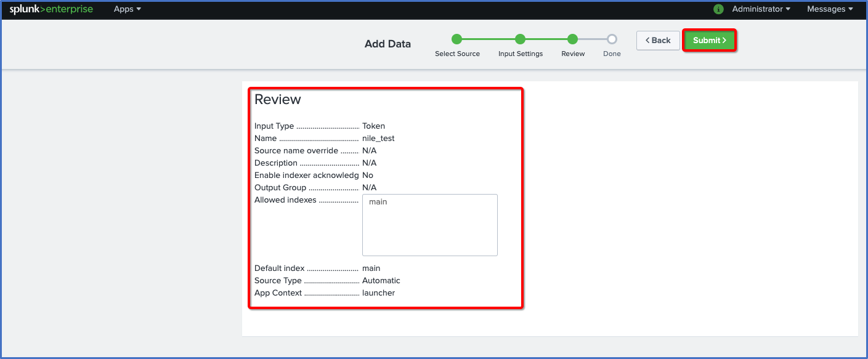Viewport: 868px width, 359px height.
Task: Click the 'Select Source' step label text
Action: click(457, 54)
